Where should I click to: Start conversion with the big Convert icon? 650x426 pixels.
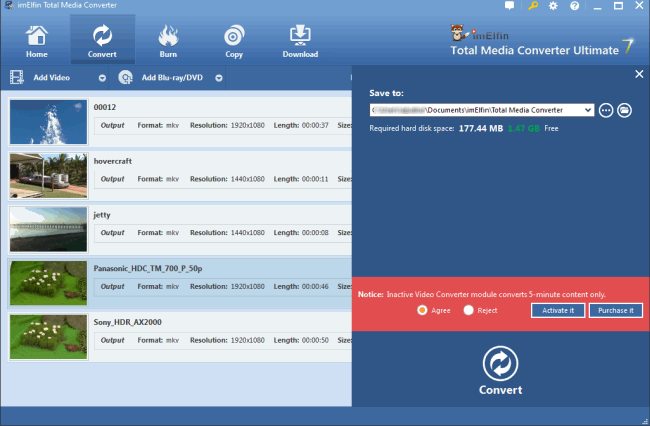[x=500, y=363]
